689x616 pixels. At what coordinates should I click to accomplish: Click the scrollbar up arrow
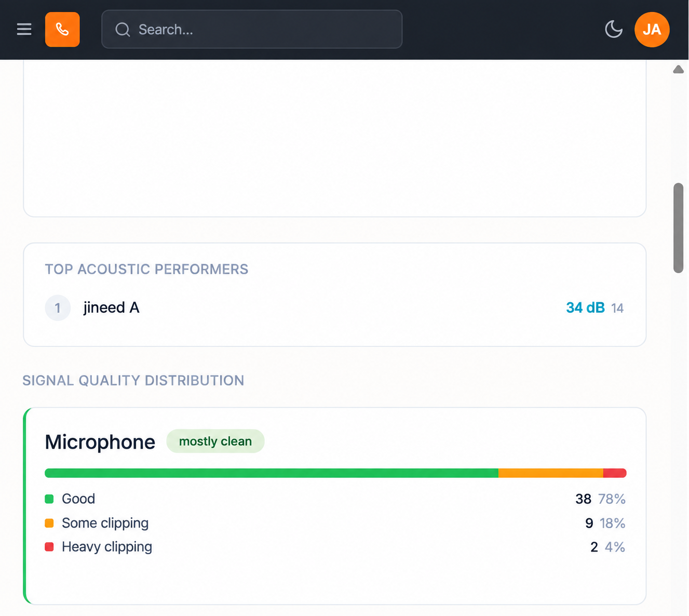[678, 70]
